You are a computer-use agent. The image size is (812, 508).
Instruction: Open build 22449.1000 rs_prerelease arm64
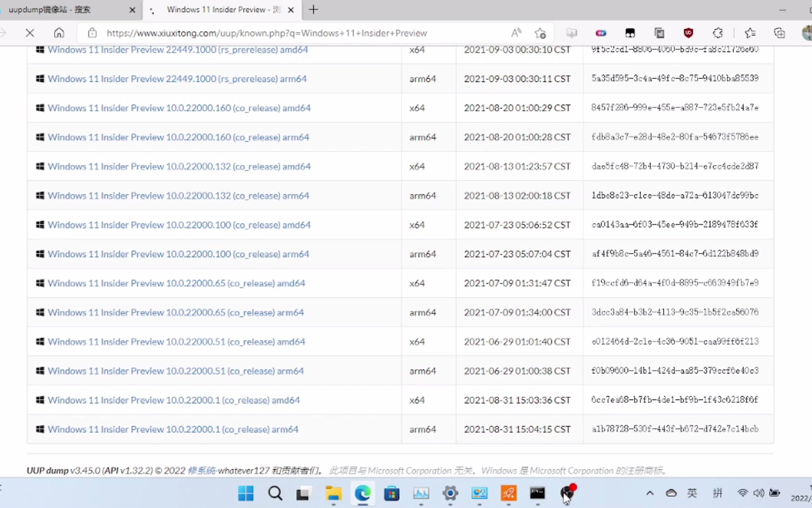pyautogui.click(x=177, y=79)
